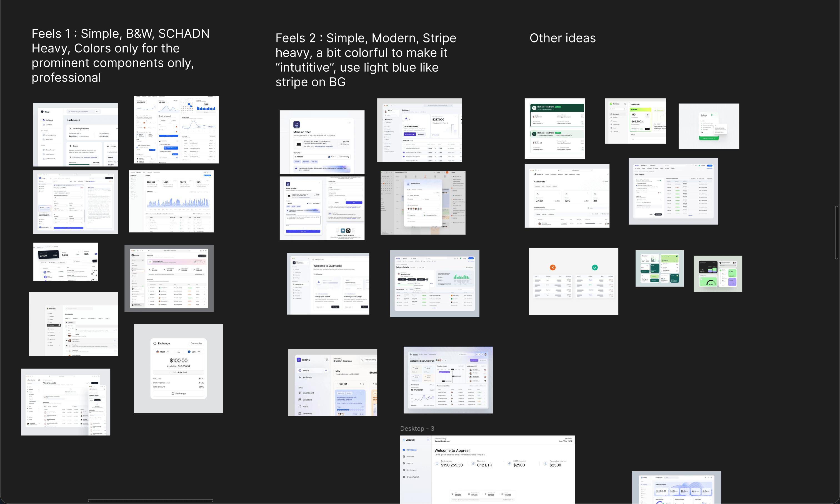Click the Activites lightning icon in weihu
This screenshot has height=504, width=840.
pyautogui.click(x=300, y=377)
